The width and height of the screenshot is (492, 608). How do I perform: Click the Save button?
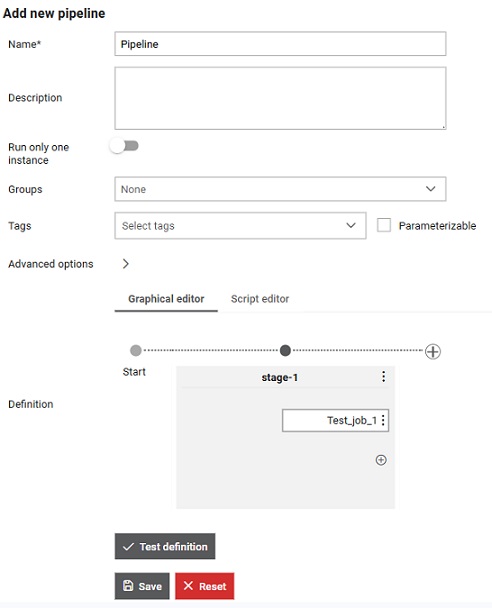click(142, 586)
